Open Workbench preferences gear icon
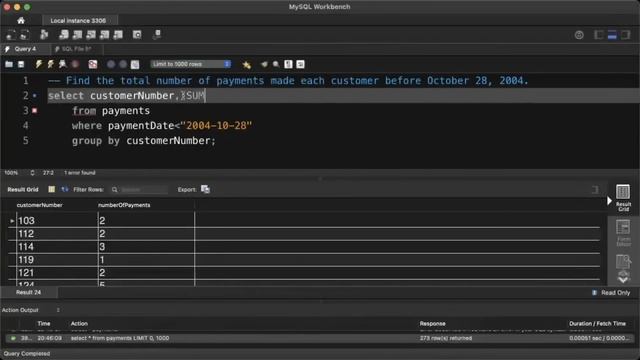The height and width of the screenshot is (360, 640). click(579, 35)
